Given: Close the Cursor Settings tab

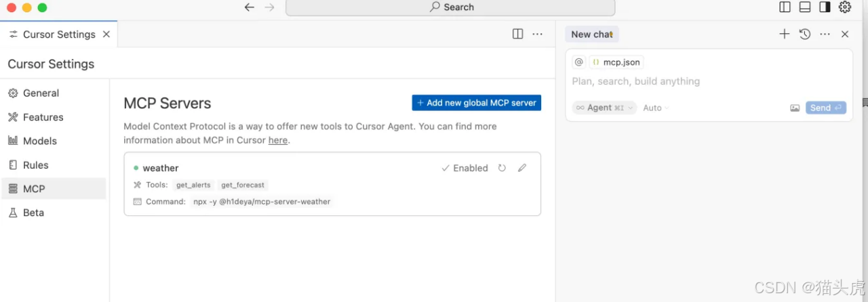Looking at the screenshot, I should tap(106, 35).
